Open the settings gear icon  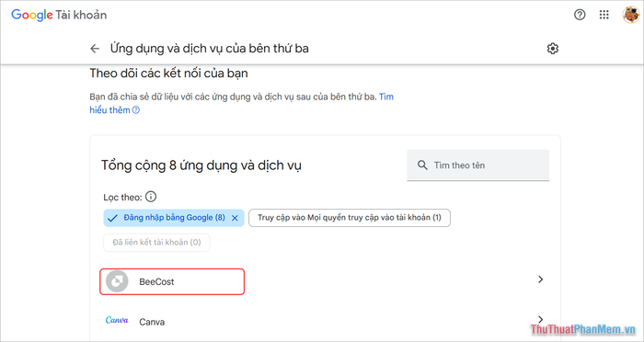click(x=553, y=49)
